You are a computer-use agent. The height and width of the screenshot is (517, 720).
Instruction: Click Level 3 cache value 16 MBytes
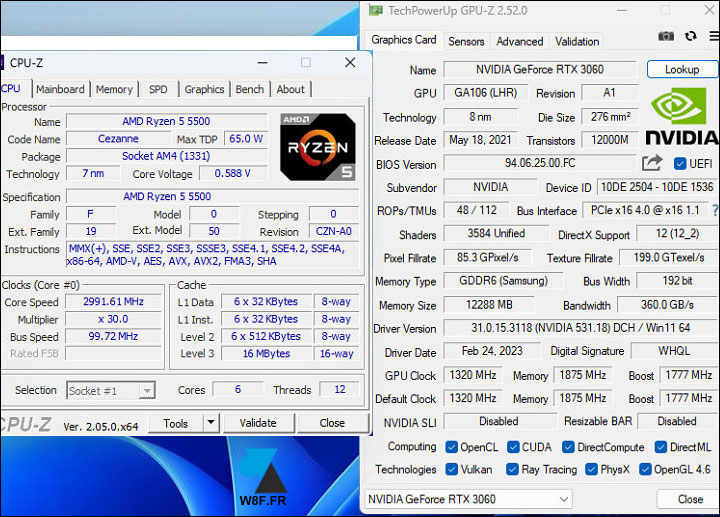click(x=266, y=354)
